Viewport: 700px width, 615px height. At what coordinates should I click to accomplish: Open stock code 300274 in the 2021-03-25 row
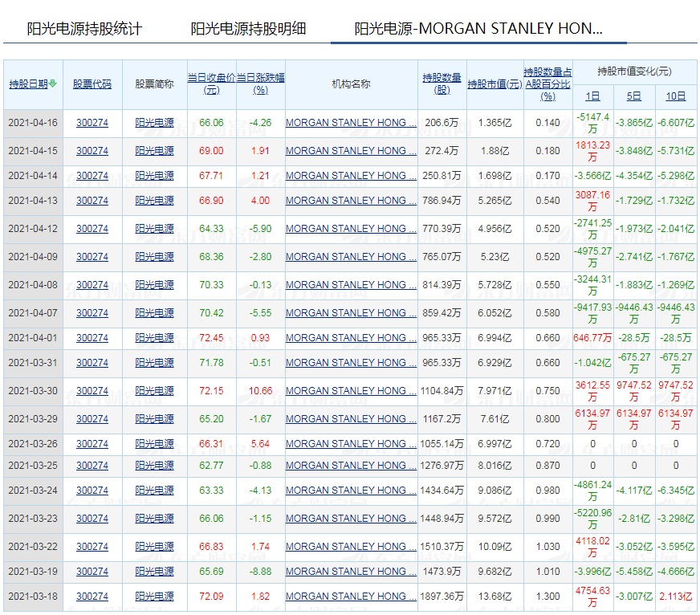[92, 466]
